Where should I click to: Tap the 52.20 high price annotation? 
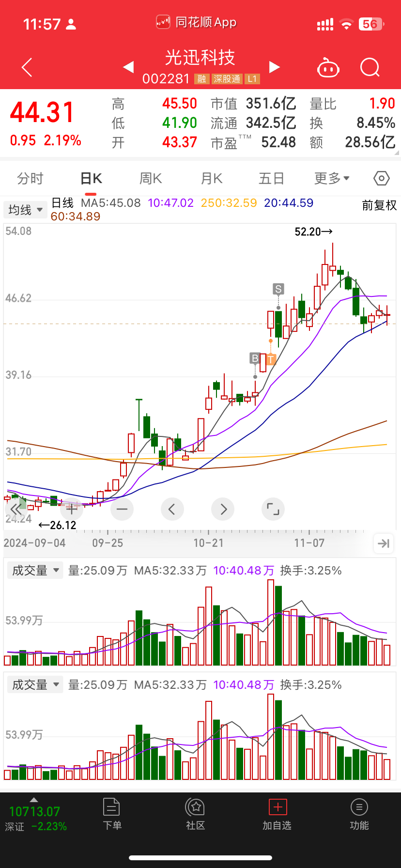313,232
